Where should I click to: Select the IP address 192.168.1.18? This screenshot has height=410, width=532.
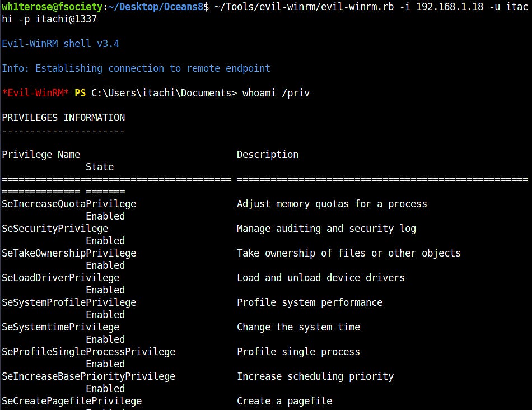(x=450, y=7)
